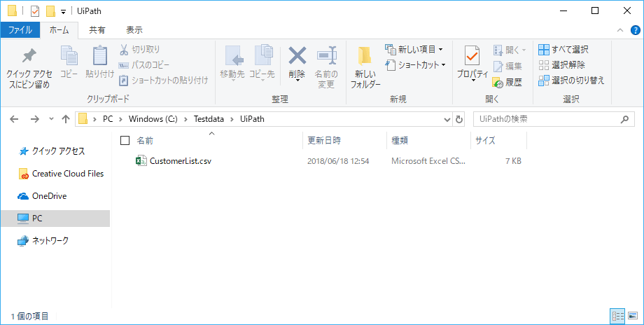The height and width of the screenshot is (325, 644).
Task: Click the Microsoft Excel CS... type cell
Action: tap(428, 161)
